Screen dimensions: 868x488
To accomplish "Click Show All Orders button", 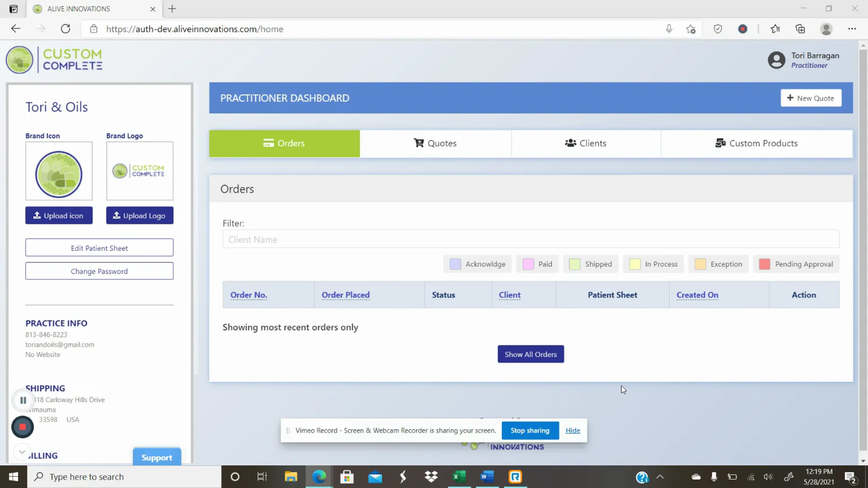I will tap(531, 354).
